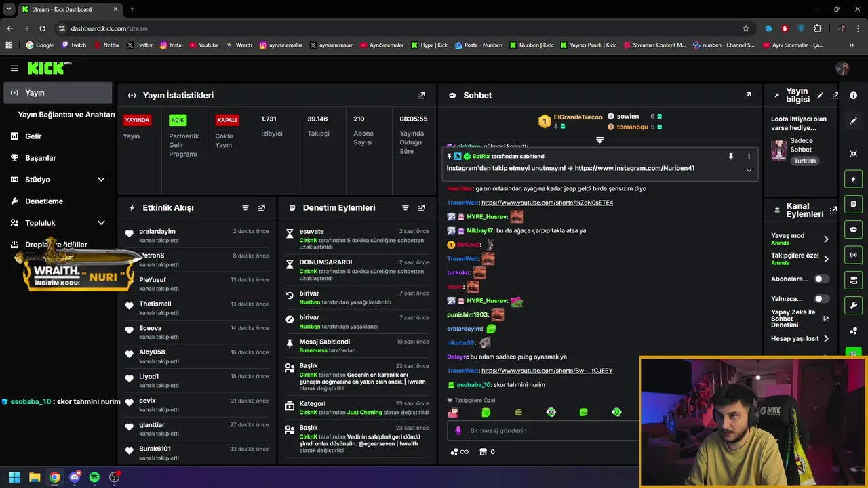Click the Sadece Sohbet category thumbnail

click(x=778, y=150)
